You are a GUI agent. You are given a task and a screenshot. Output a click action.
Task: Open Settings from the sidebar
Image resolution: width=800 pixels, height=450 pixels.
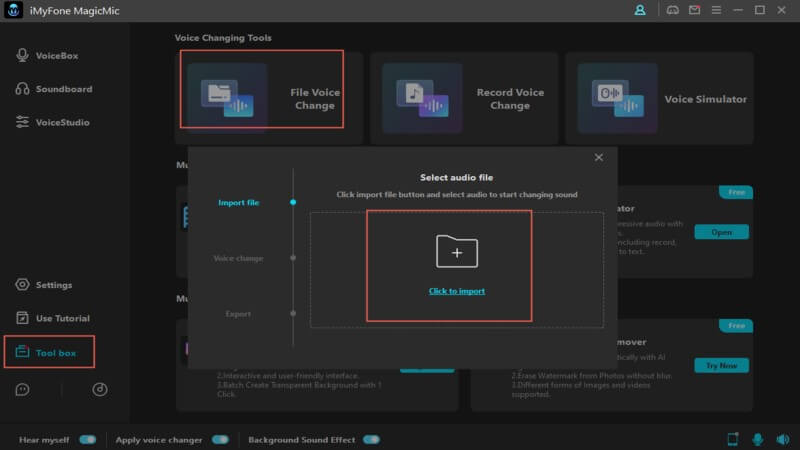coord(44,285)
